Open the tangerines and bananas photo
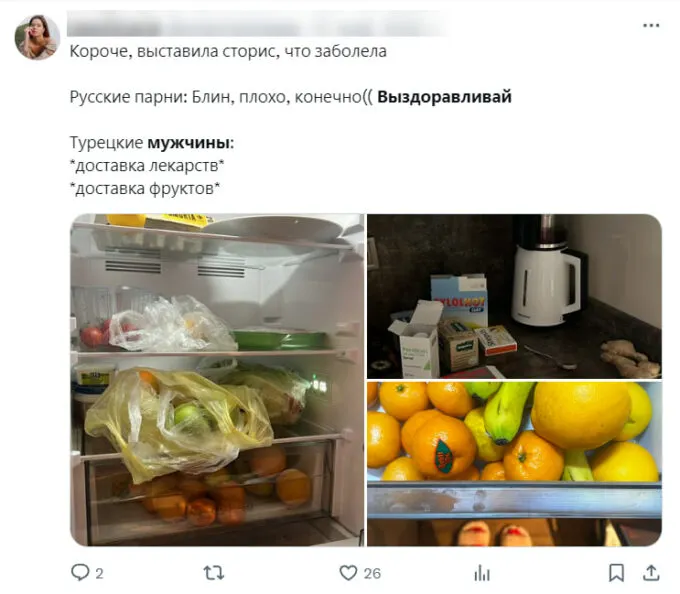680x594 pixels. click(x=514, y=464)
